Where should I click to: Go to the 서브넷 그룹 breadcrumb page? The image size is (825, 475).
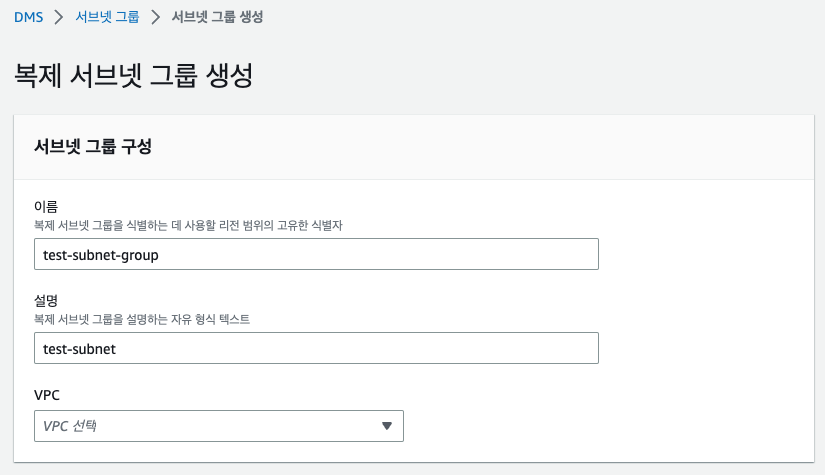pos(107,17)
